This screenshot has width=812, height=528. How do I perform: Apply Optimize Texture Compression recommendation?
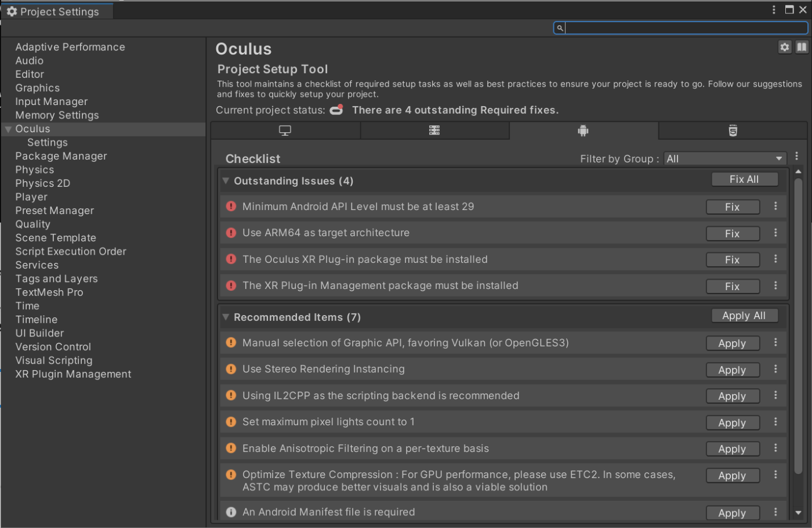(x=733, y=476)
